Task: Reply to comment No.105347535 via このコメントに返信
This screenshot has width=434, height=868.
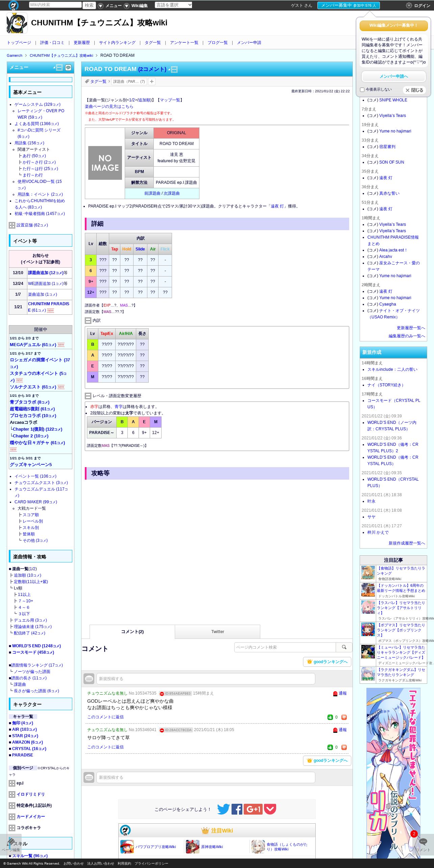Action: pyautogui.click(x=105, y=717)
